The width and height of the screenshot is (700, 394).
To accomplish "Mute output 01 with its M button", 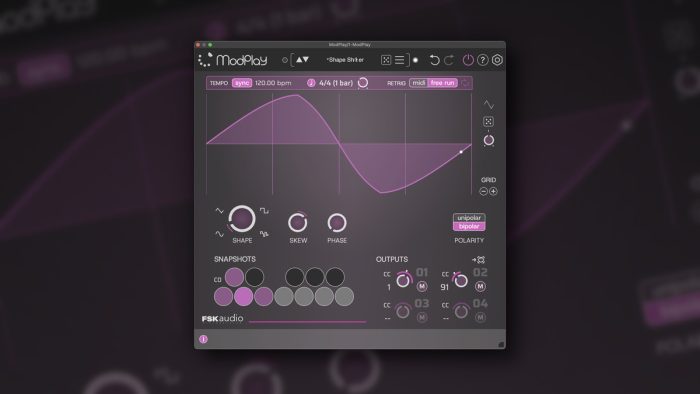I will 422,286.
